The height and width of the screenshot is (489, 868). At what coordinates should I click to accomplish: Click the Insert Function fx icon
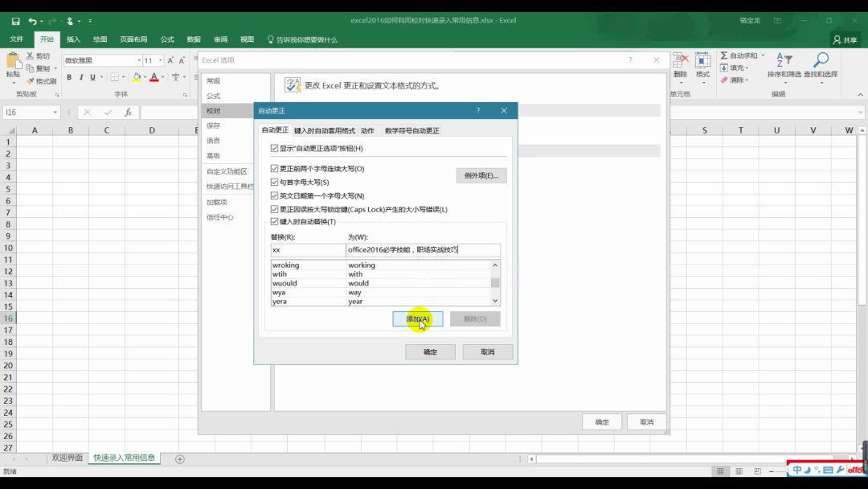click(128, 113)
